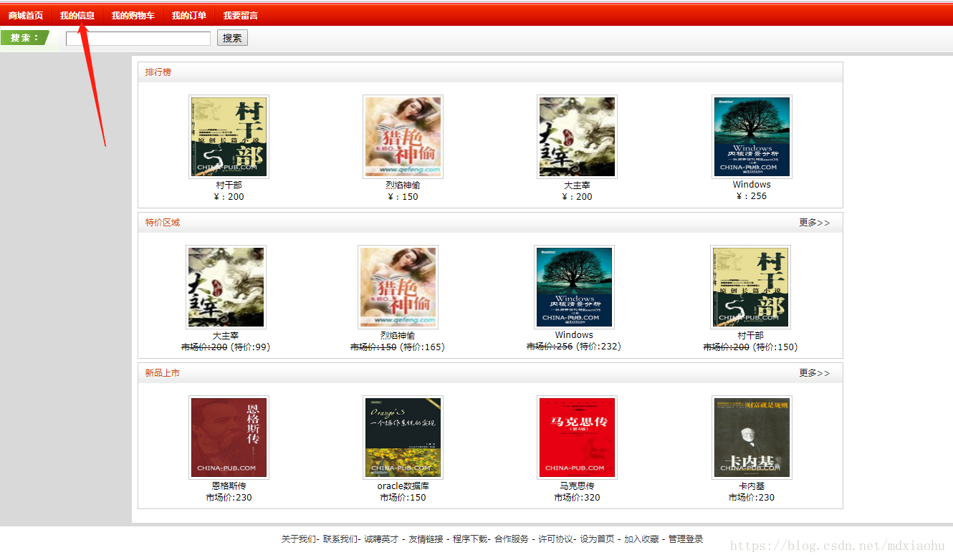Click the 排行榜 section heading
The width and height of the screenshot is (953, 560).
tap(158, 72)
